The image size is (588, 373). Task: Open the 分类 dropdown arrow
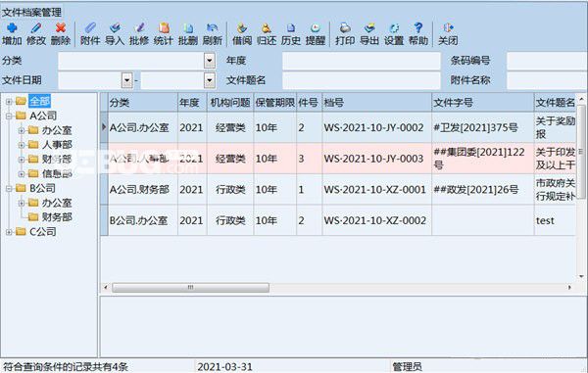pos(210,61)
